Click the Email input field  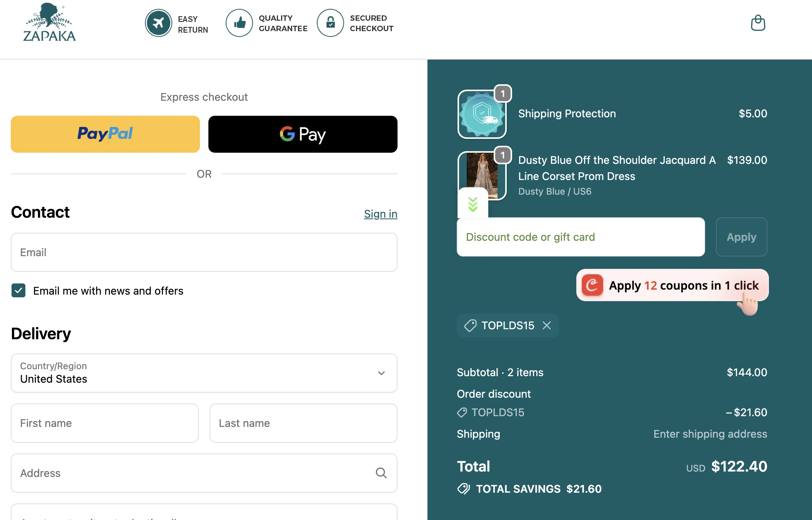click(204, 252)
